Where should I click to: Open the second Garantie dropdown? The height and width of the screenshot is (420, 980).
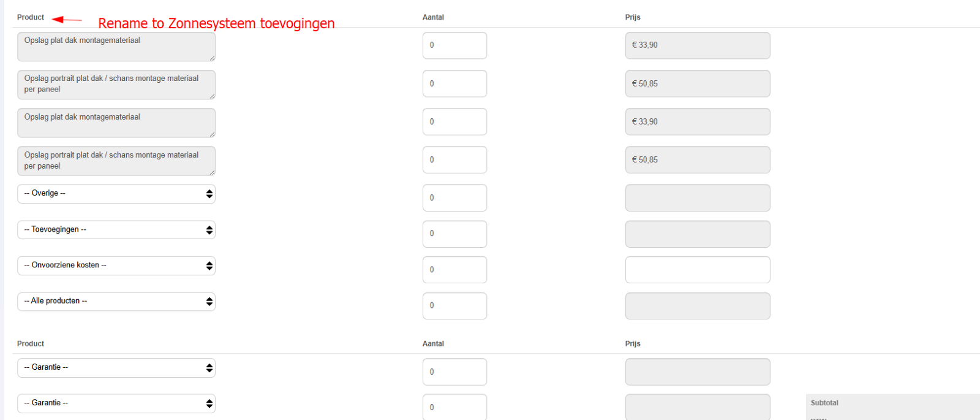(x=116, y=403)
